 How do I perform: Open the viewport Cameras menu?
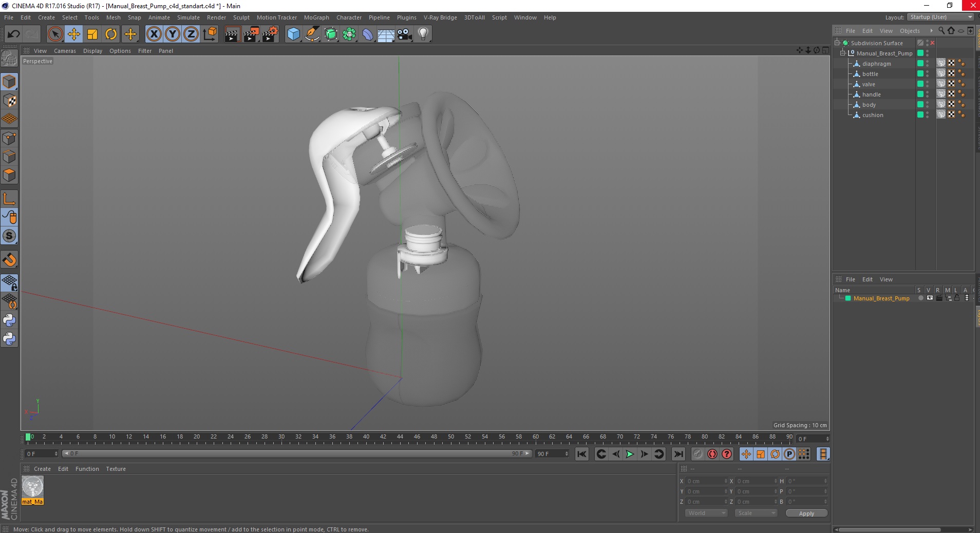65,51
